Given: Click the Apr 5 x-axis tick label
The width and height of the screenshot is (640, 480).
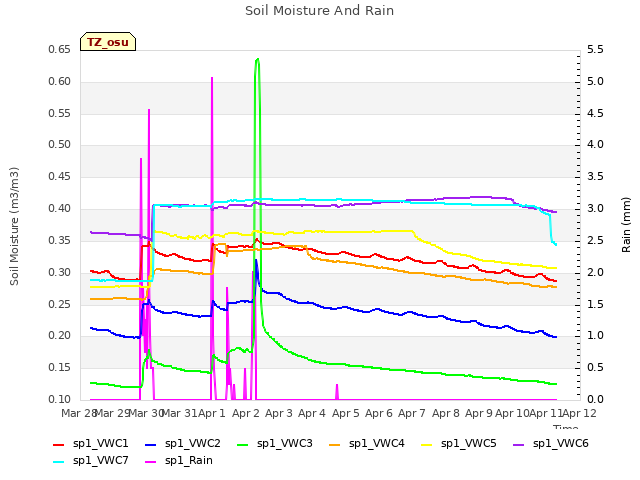Looking at the screenshot, I should [x=345, y=413].
